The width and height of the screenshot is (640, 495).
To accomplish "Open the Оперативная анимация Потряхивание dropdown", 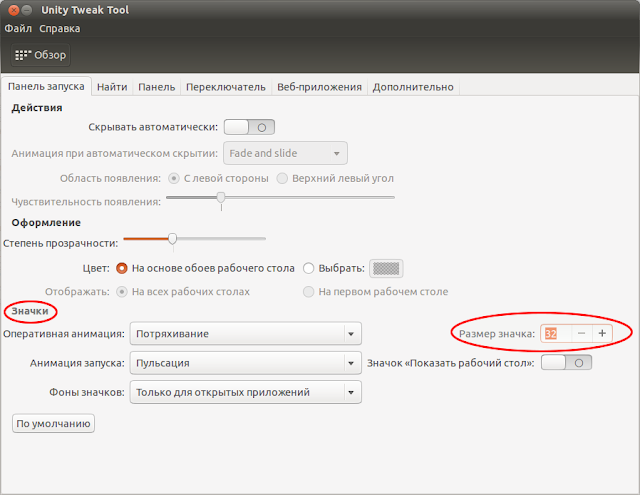I will (246, 334).
